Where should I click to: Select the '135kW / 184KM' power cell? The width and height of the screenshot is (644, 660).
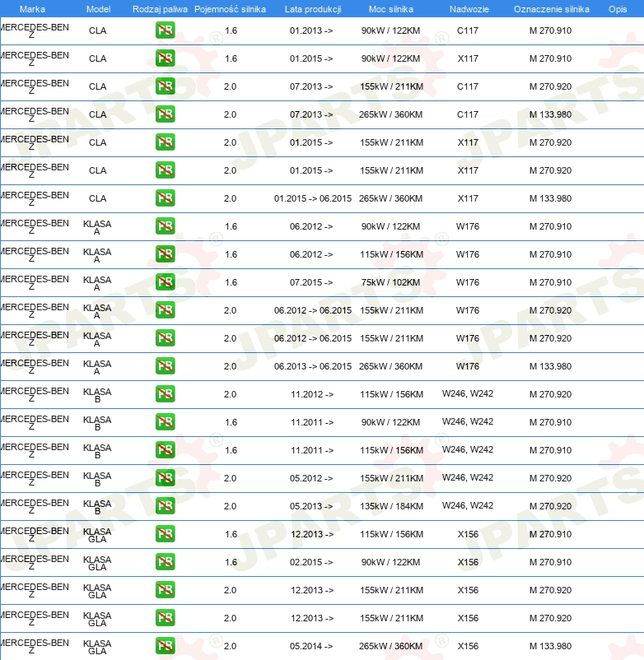coord(391,506)
